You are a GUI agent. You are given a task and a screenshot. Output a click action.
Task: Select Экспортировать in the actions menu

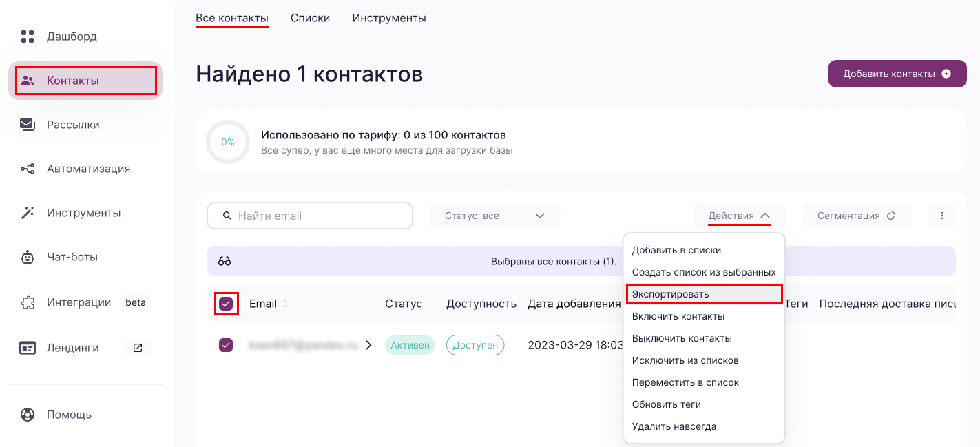pyautogui.click(x=704, y=294)
